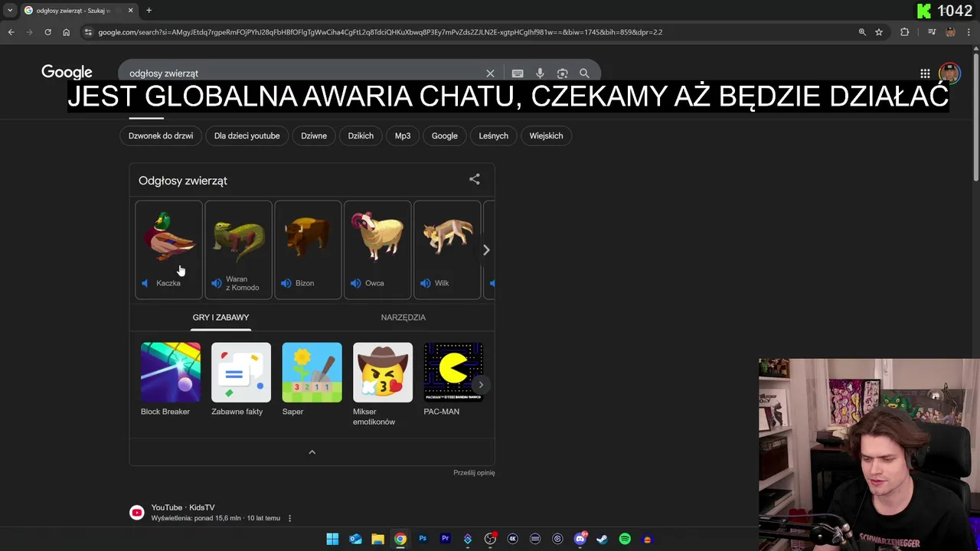Select Dla dzieci youtube chip
980x551 pixels.
(247, 135)
